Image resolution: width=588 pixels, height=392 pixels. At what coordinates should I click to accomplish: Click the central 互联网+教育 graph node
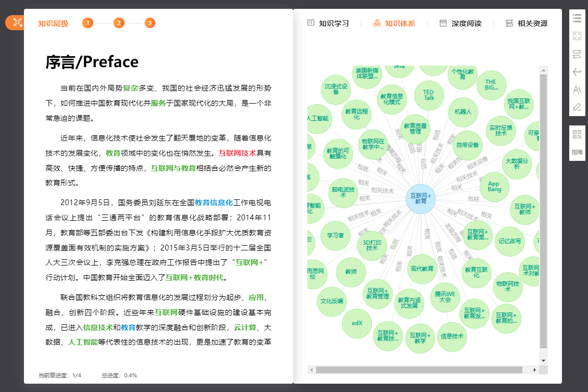(x=421, y=198)
